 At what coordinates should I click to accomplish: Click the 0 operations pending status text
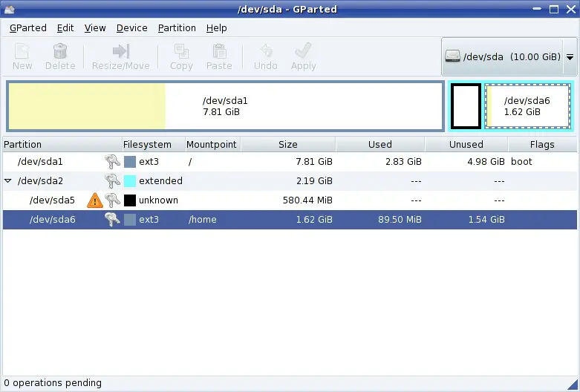pyautogui.click(x=53, y=383)
